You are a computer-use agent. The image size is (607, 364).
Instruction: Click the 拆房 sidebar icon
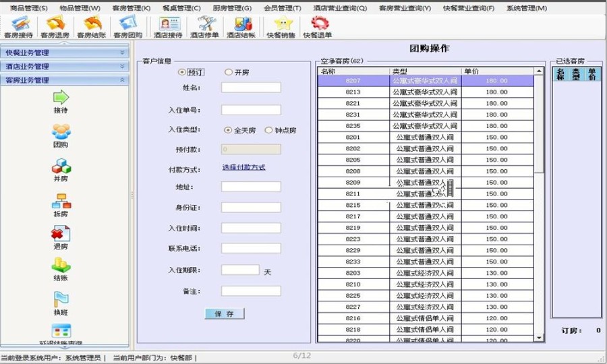(61, 204)
